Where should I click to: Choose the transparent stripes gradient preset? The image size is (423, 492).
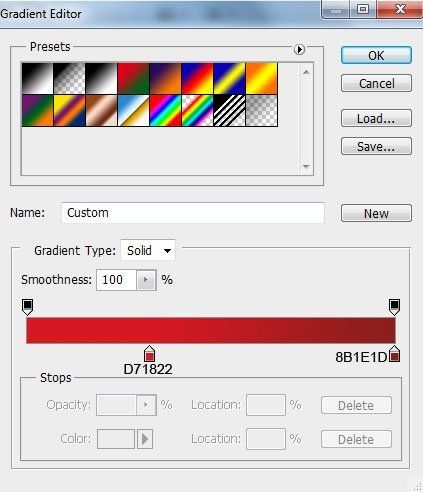coord(230,110)
